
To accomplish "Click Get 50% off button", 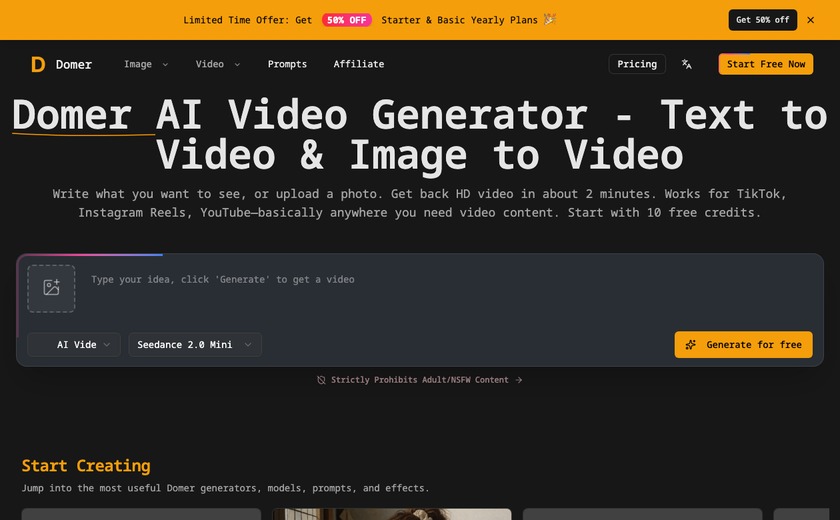I will point(762,20).
